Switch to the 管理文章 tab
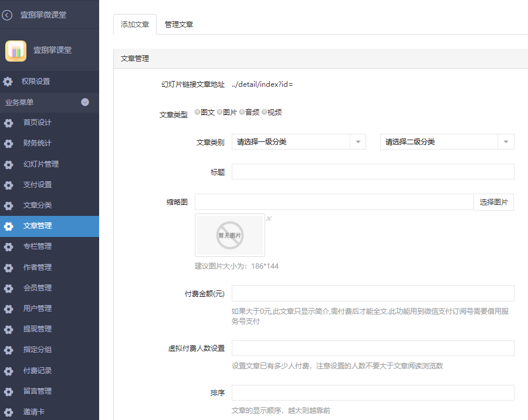Image resolution: width=528 pixels, height=420 pixels. [179, 24]
